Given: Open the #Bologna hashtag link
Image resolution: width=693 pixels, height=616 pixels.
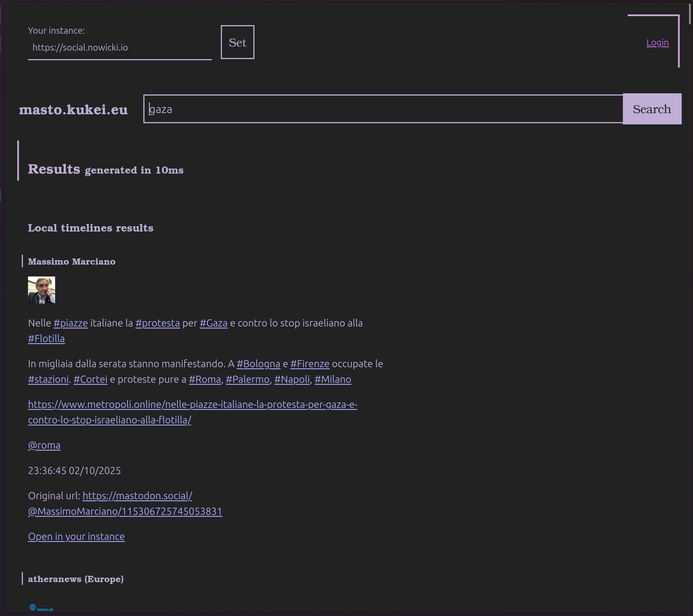Looking at the screenshot, I should [x=258, y=364].
